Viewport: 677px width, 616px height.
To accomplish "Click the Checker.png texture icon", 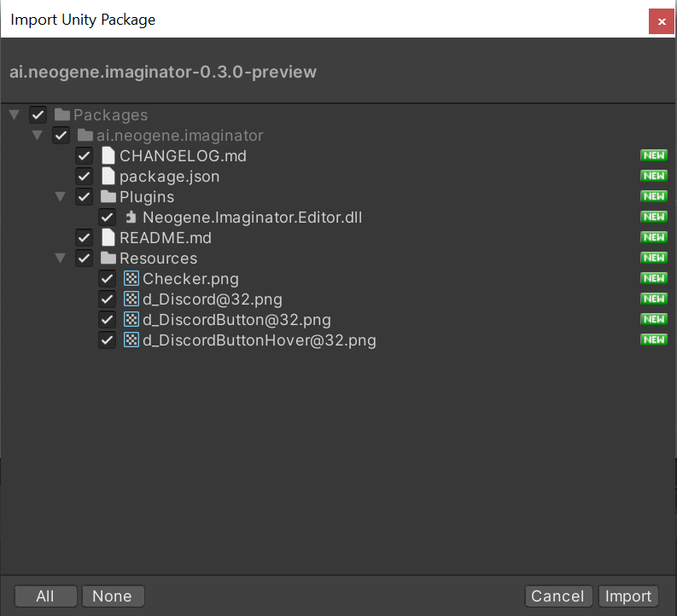I will pyautogui.click(x=131, y=279).
